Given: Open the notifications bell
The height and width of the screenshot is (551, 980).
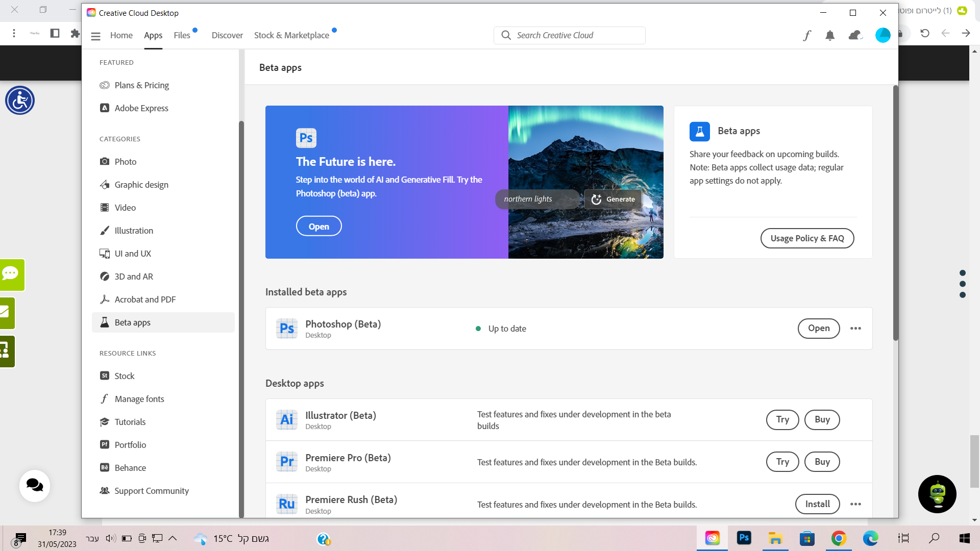Looking at the screenshot, I should (830, 35).
